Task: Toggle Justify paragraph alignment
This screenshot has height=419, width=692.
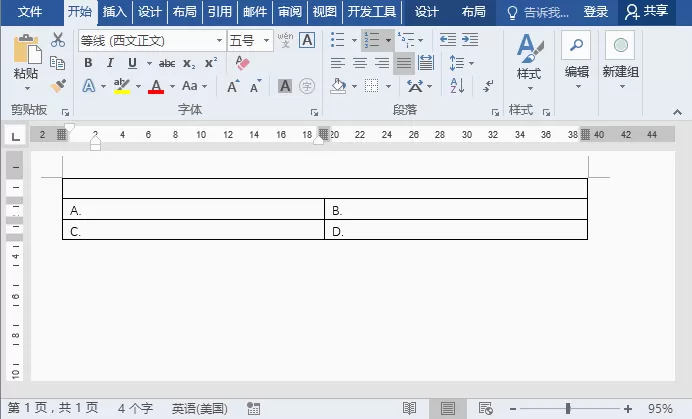Action: (x=403, y=63)
